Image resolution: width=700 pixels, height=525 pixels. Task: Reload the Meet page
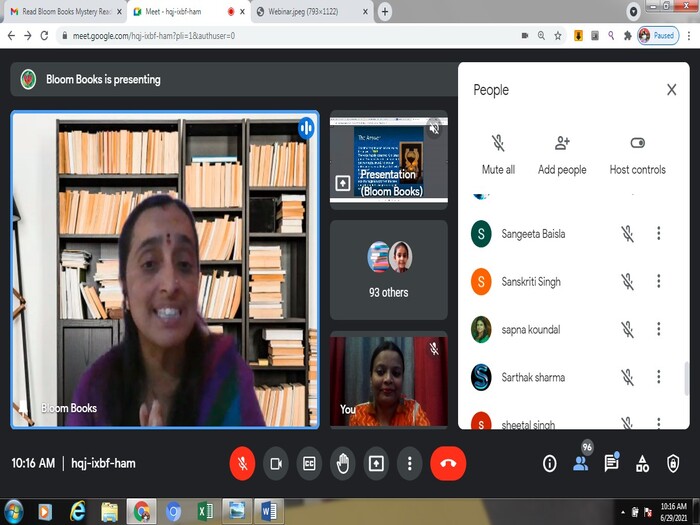(x=44, y=36)
